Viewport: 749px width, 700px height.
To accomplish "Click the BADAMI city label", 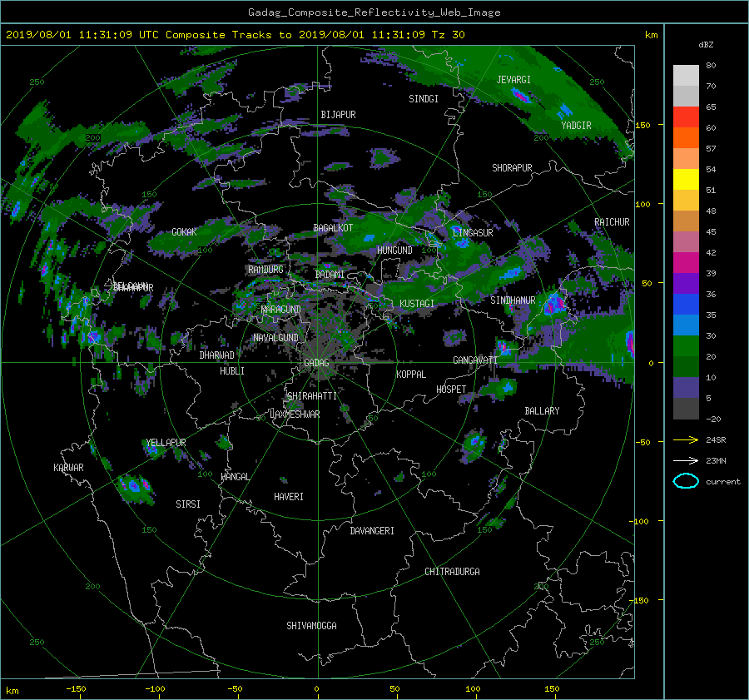I will point(330,275).
